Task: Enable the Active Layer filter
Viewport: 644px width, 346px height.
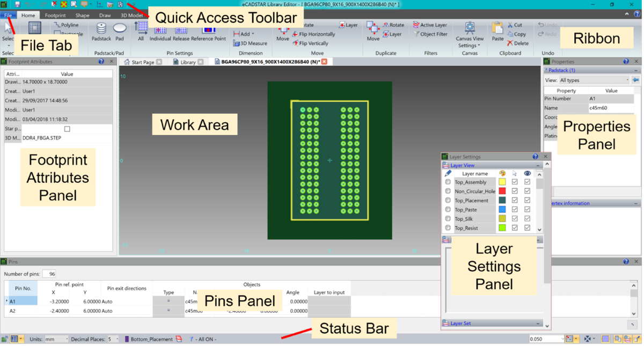Action: coord(430,25)
